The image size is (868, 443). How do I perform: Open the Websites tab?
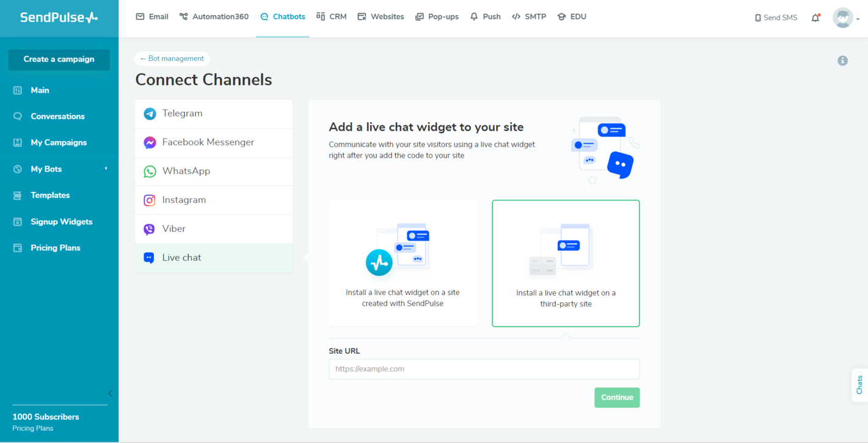381,16
